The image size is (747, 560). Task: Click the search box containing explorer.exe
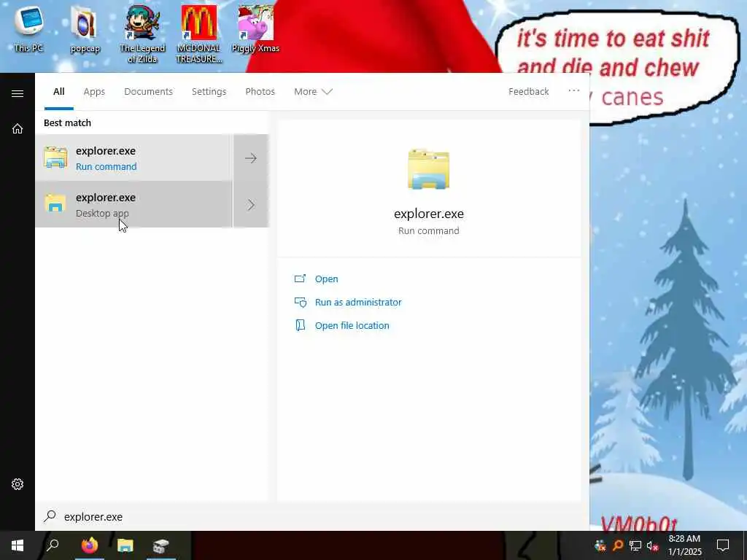[312, 517]
